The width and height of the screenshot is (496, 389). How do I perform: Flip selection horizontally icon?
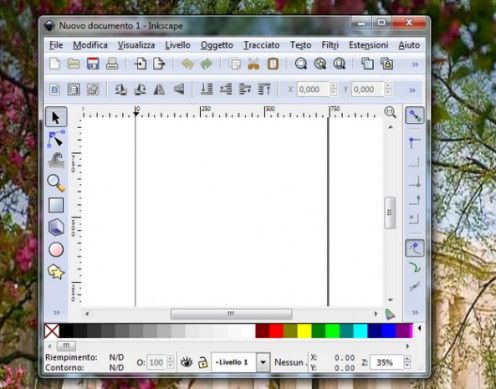tap(159, 89)
